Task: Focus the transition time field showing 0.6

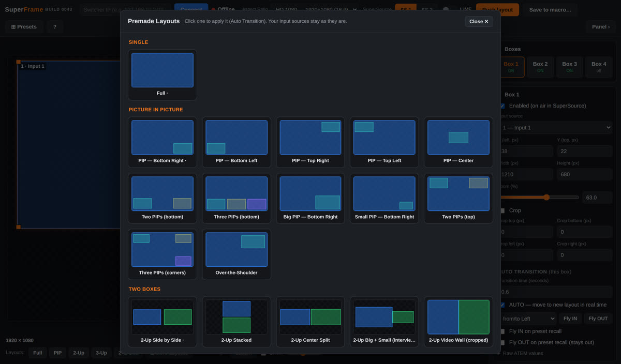Action: (556, 292)
